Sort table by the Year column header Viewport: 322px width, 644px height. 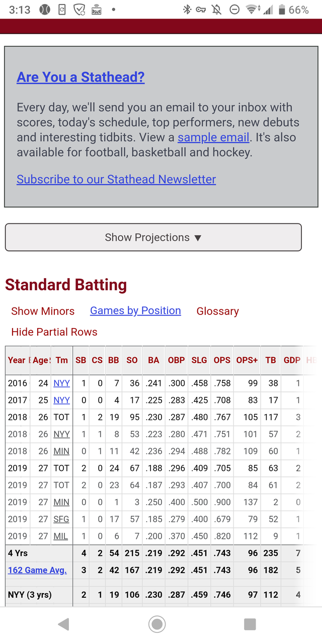[18, 360]
